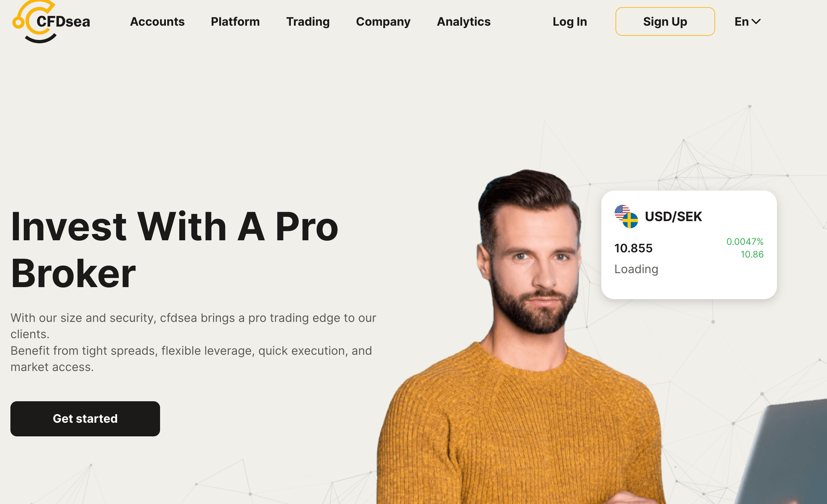Open the Accounts menu

click(x=157, y=21)
